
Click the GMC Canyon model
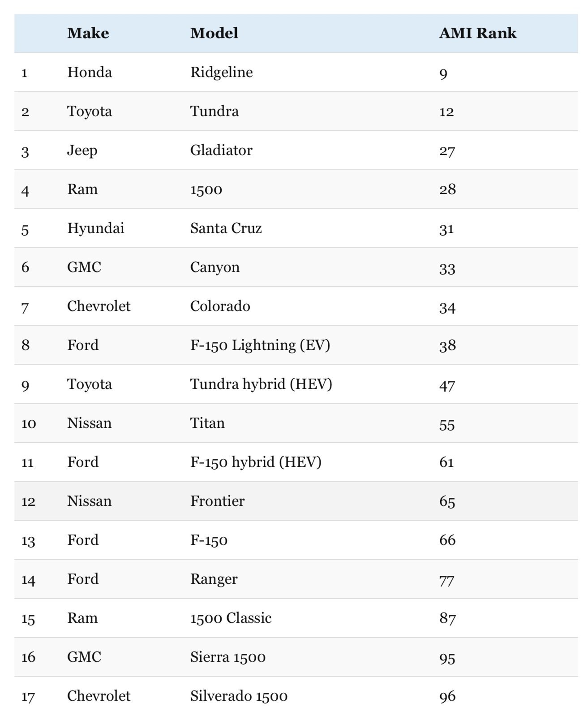tap(215, 267)
